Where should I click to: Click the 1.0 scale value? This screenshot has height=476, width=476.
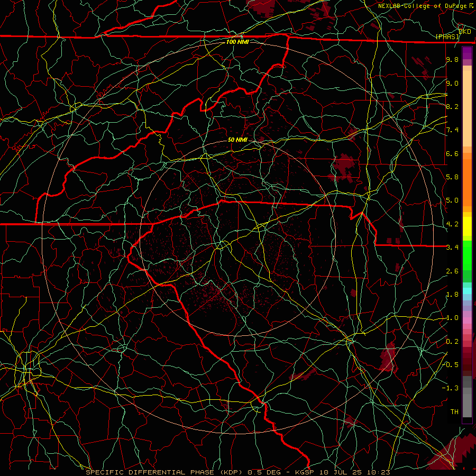(452, 318)
